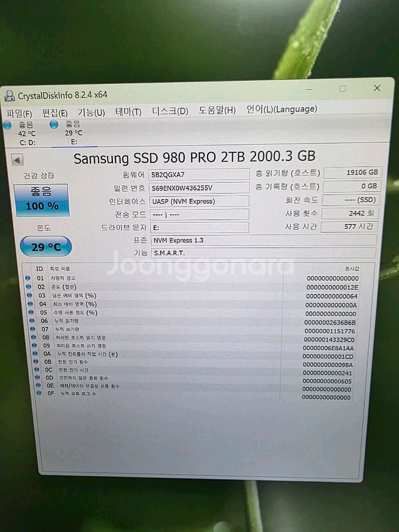Maximize the CrystalDiskInfo window
Image resolution: width=399 pixels, height=532 pixels.
tap(343, 89)
